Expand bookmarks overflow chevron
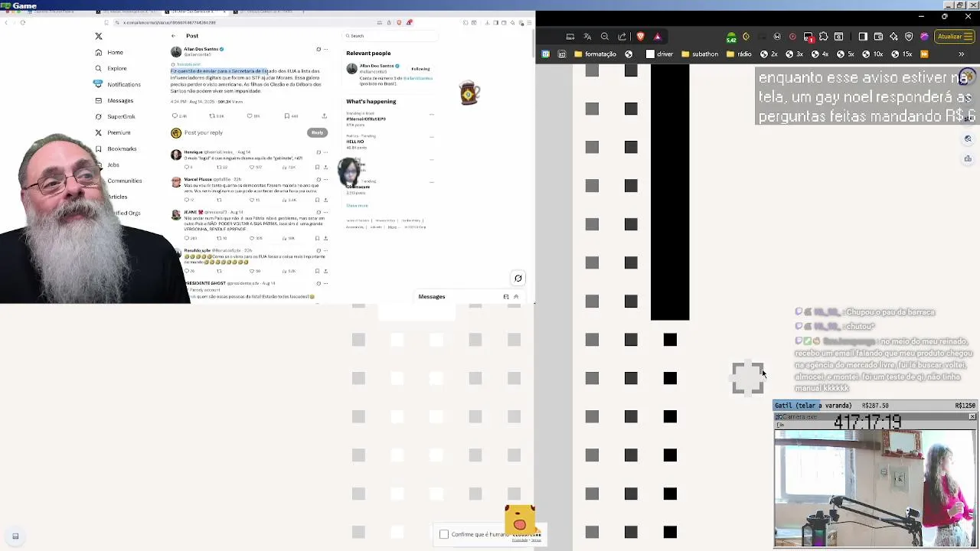The width and height of the screenshot is (980, 551). tap(962, 54)
